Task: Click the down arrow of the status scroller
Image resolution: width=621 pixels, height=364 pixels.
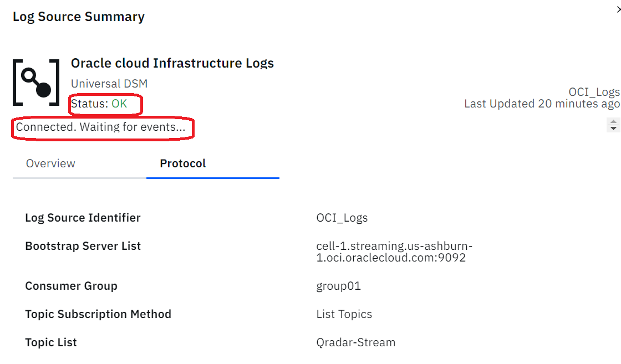Action: point(613,129)
